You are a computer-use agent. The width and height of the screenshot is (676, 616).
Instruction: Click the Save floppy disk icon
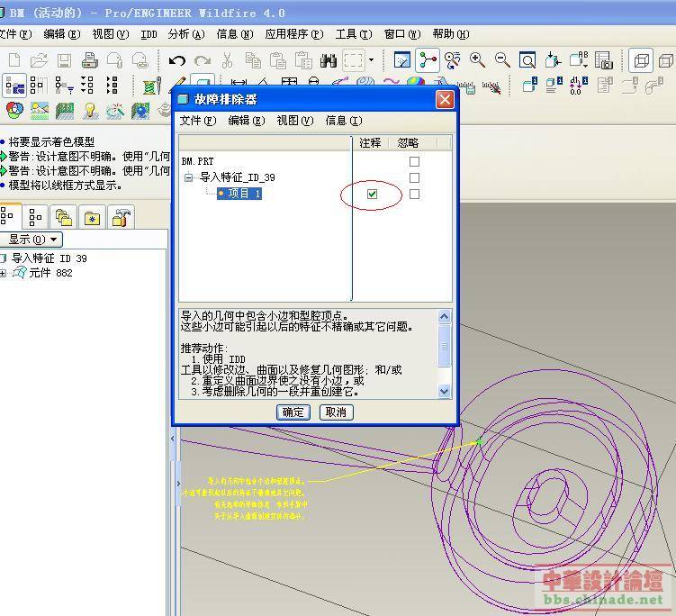coord(64,60)
